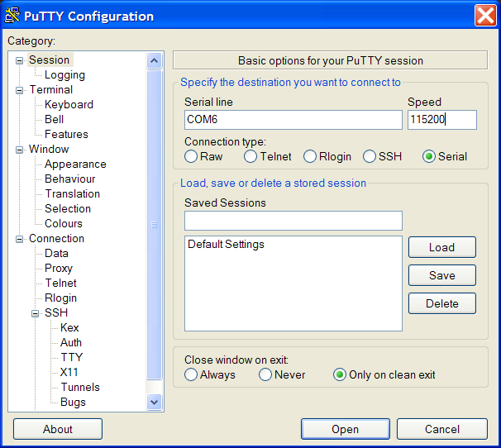The width and height of the screenshot is (501, 448).
Task: Open the Kex category
Action: pos(69,327)
